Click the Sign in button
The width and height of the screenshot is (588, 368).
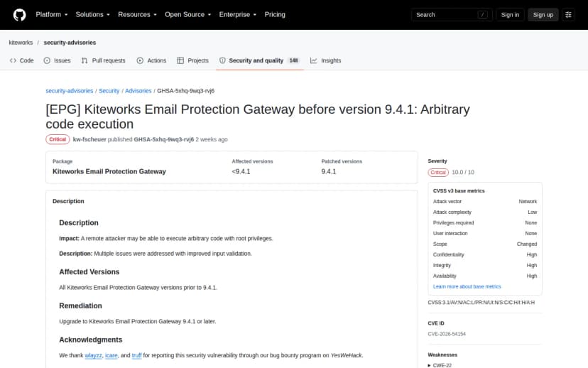coord(510,15)
